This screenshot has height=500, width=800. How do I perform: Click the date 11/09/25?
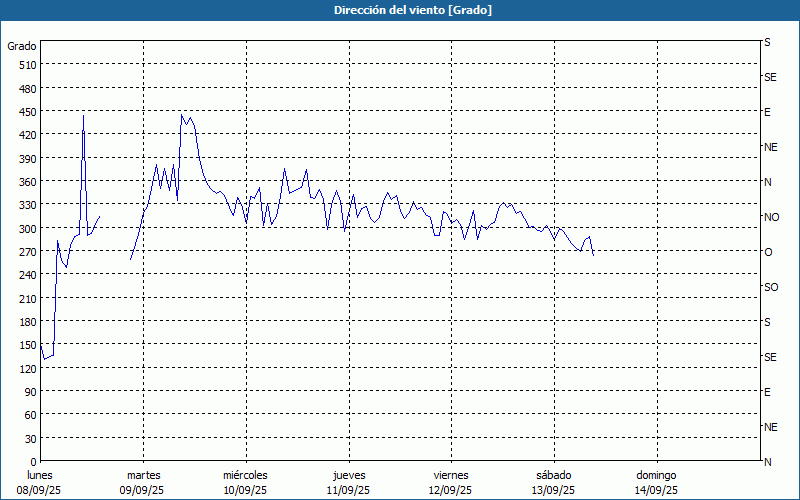pyautogui.click(x=348, y=490)
